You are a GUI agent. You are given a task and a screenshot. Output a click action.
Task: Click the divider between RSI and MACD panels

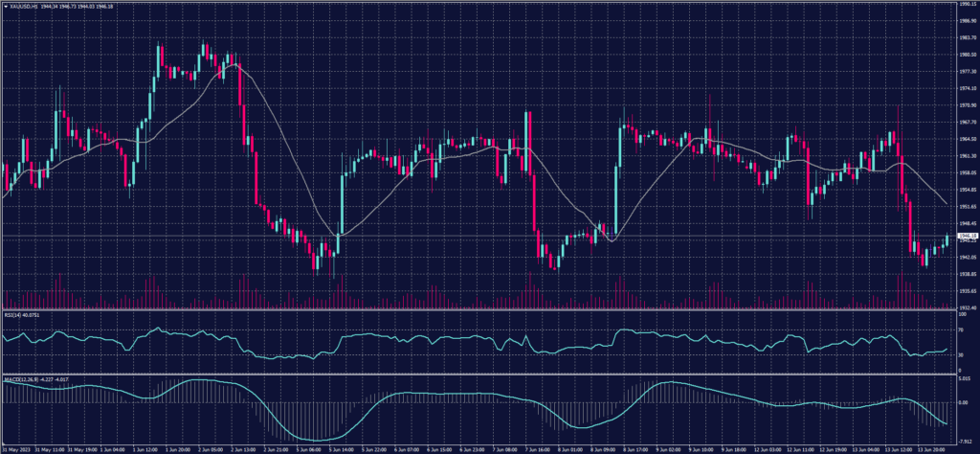479,374
